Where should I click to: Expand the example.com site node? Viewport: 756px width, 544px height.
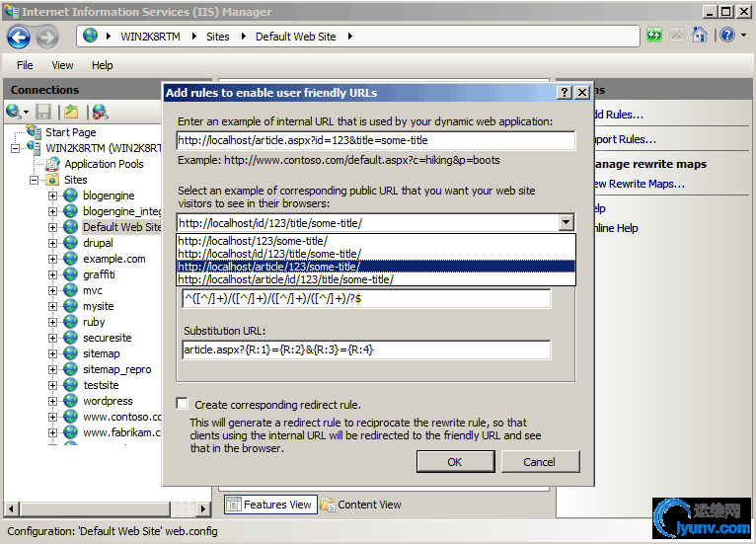point(52,259)
